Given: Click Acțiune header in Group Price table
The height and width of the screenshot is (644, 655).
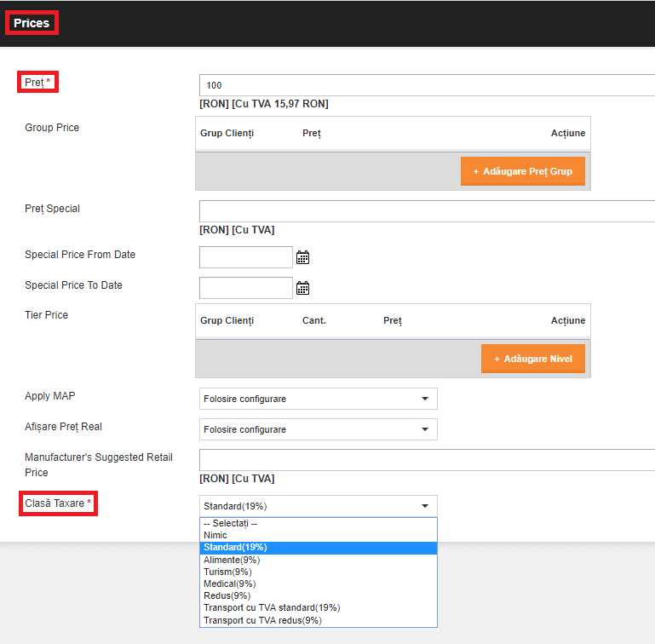Looking at the screenshot, I should [568, 133].
